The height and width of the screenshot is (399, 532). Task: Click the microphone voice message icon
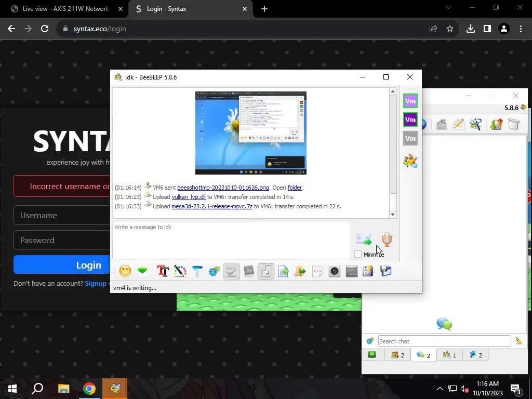point(387,239)
